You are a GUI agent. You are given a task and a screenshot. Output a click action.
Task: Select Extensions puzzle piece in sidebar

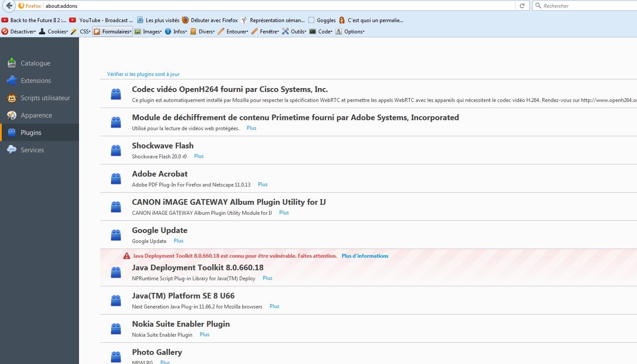(12, 81)
